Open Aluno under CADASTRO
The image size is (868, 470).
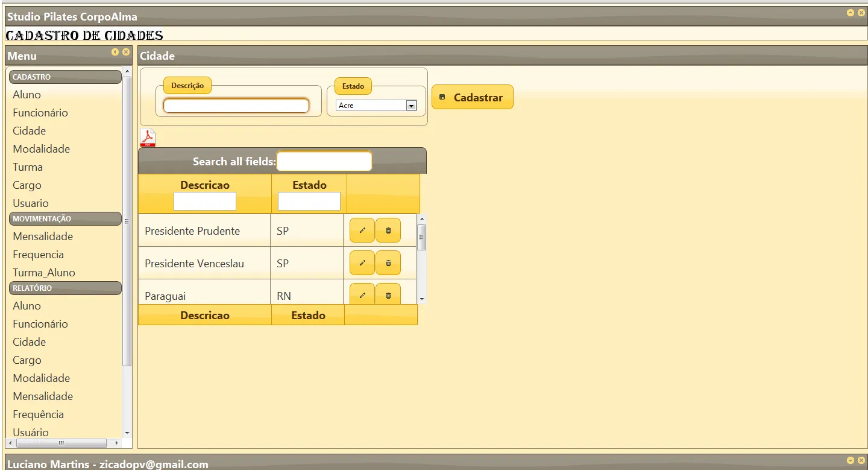coord(27,95)
